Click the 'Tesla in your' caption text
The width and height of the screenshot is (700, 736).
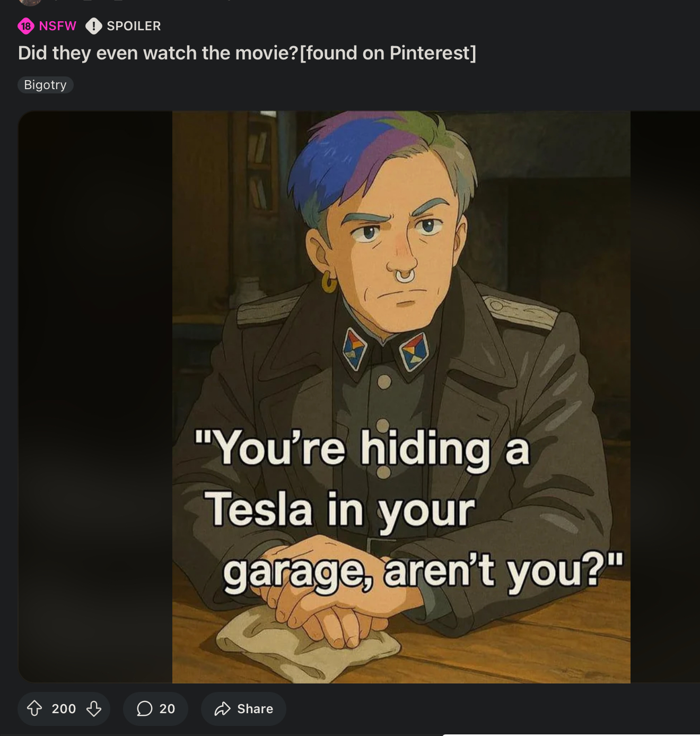point(339,509)
